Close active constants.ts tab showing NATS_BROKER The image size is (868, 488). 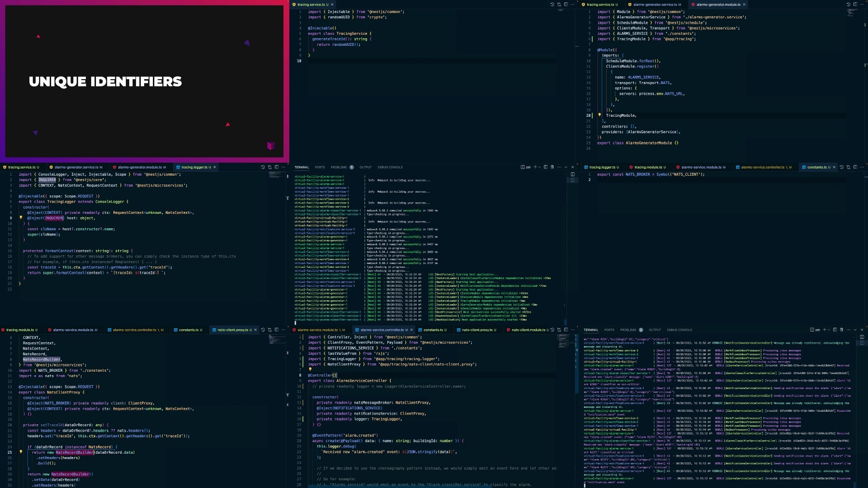click(x=835, y=167)
